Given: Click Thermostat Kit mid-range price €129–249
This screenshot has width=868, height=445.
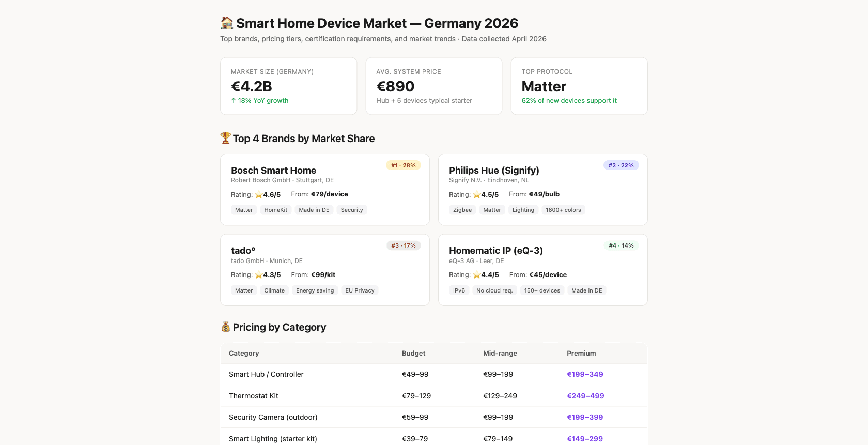Looking at the screenshot, I should click(x=500, y=396).
